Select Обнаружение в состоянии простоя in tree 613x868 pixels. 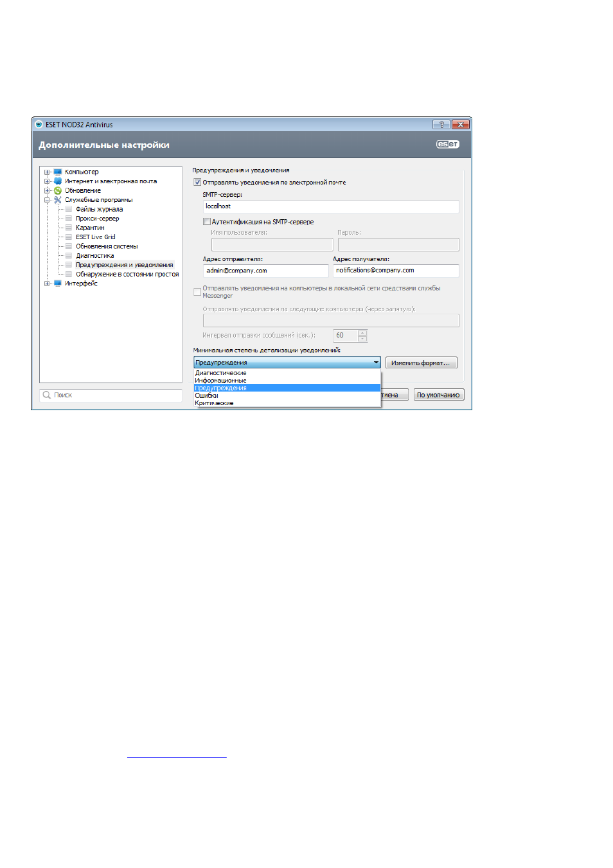click(x=127, y=275)
